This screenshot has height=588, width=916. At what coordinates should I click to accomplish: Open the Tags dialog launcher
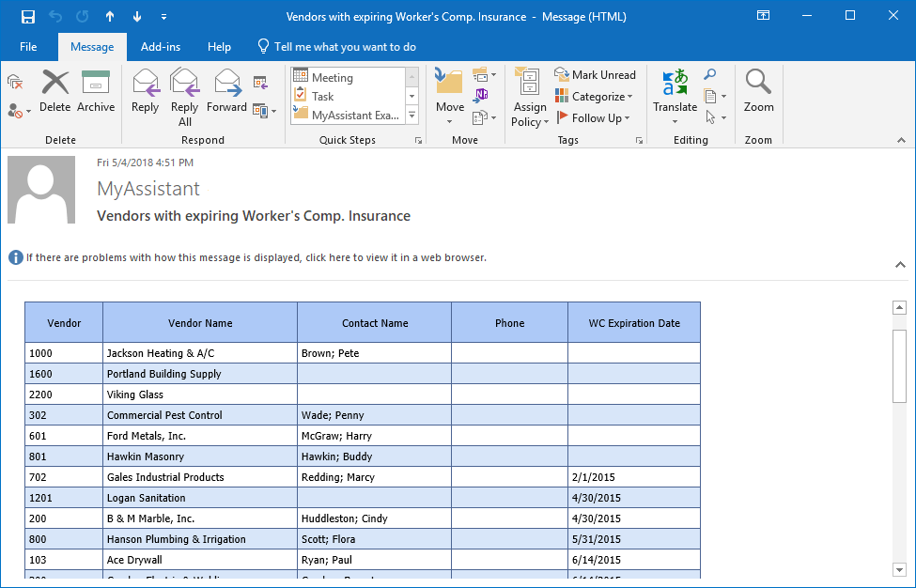(x=639, y=141)
